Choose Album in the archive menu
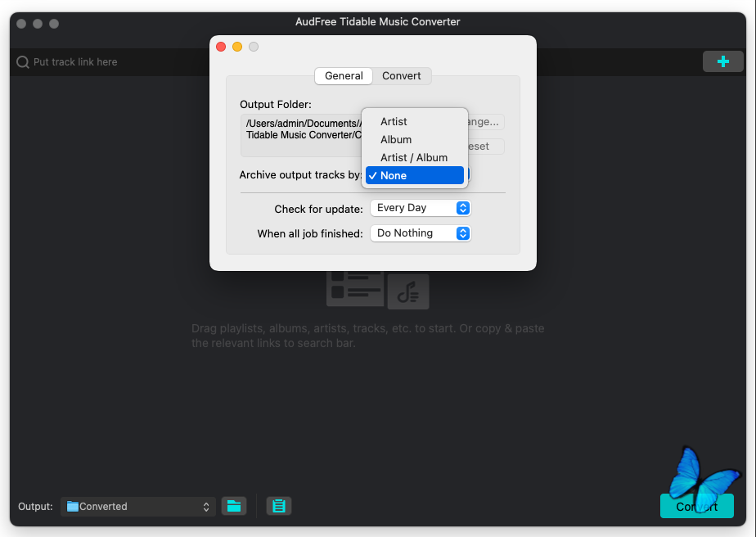Viewport: 756px width, 537px height. tap(396, 139)
